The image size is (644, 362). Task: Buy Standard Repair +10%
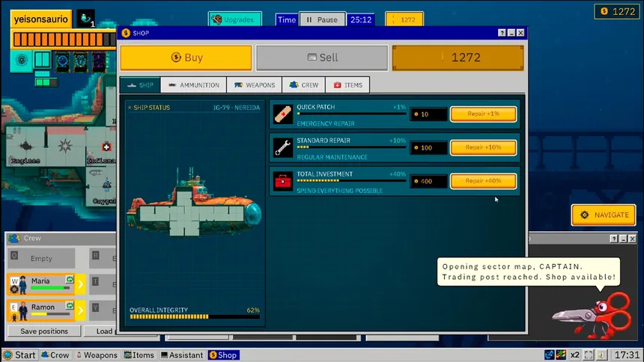tap(484, 148)
